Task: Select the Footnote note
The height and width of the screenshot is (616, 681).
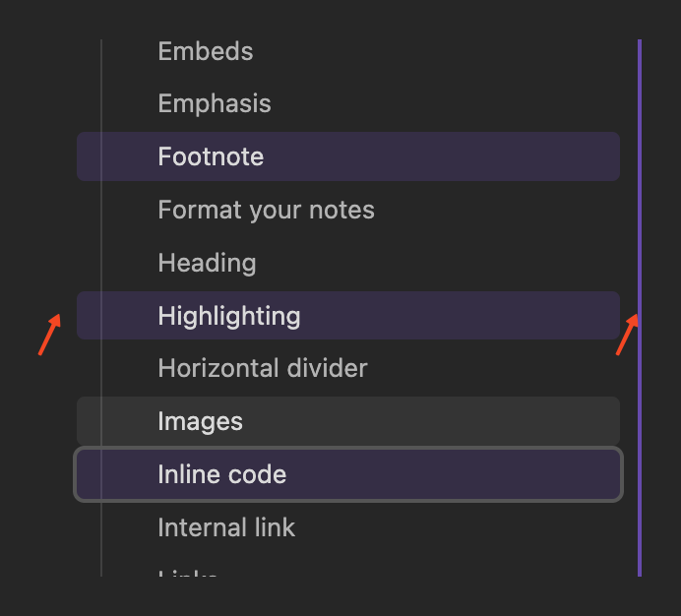Action: click(211, 156)
